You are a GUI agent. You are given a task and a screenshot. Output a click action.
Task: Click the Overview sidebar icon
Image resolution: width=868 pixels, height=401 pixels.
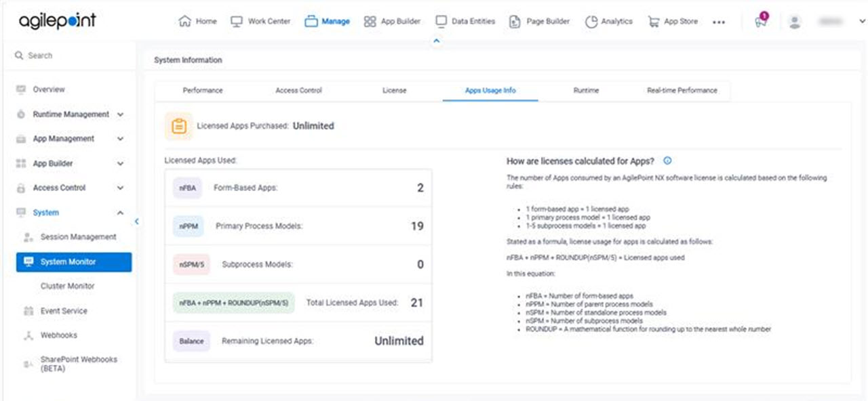[20, 89]
